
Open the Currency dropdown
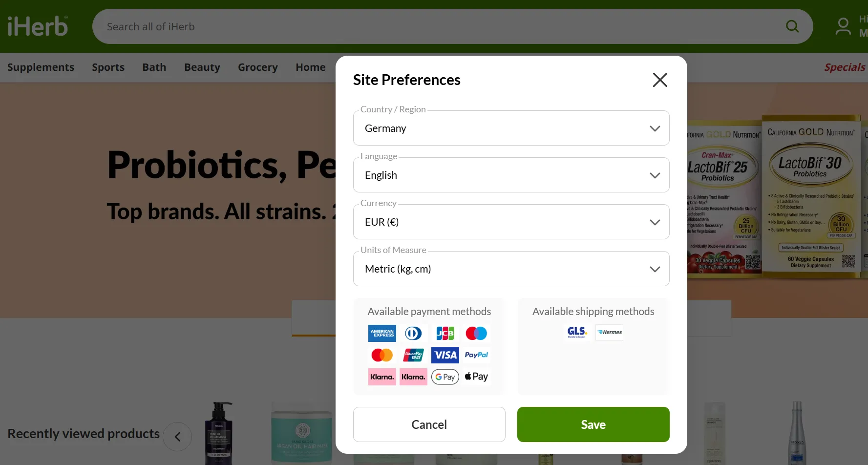pyautogui.click(x=511, y=222)
